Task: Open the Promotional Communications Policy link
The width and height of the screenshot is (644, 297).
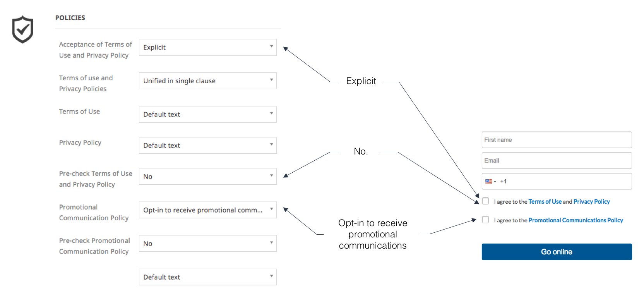Action: click(x=575, y=220)
